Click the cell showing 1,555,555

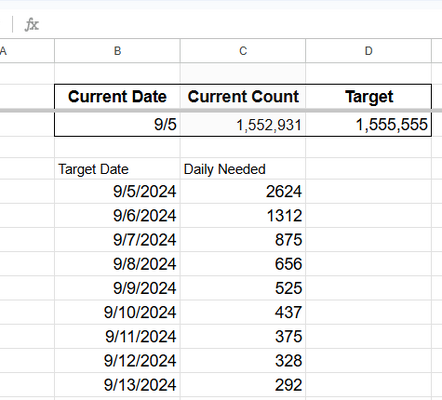(369, 124)
